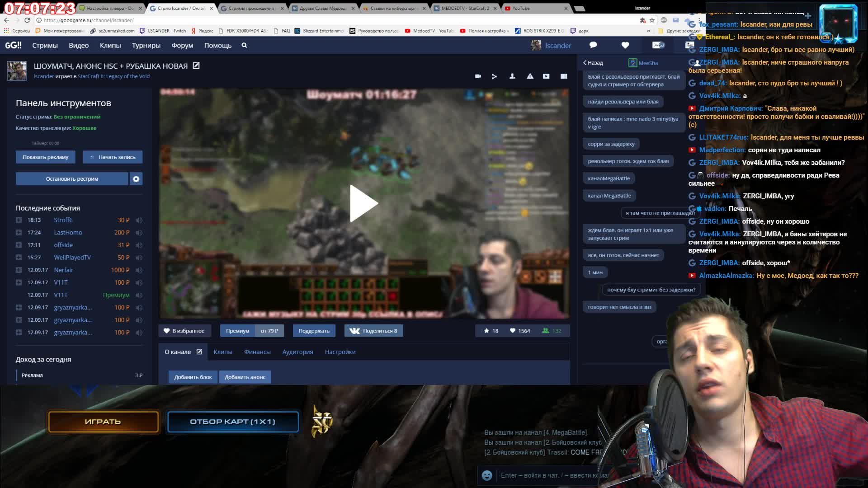
Task: Click the camera icon above the player
Action: click(478, 76)
